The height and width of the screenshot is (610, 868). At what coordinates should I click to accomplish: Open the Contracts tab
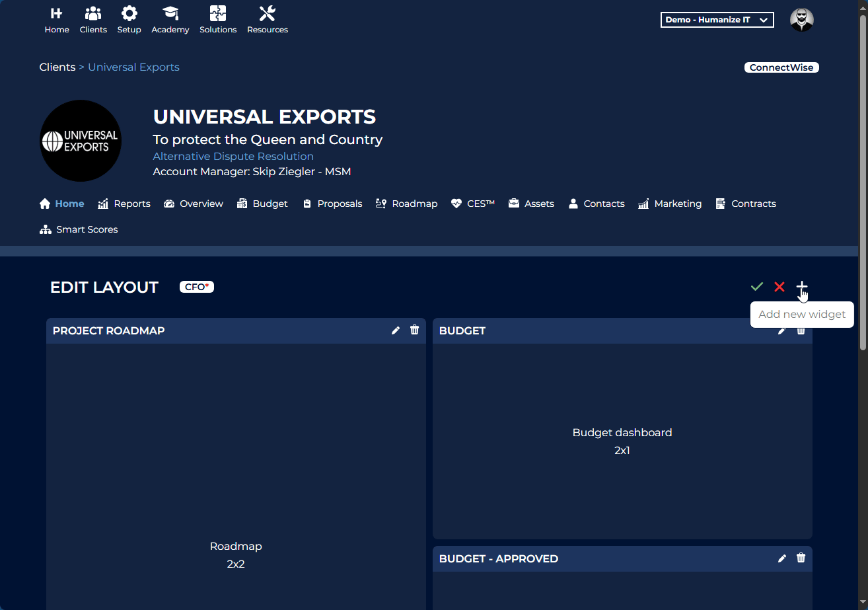coord(746,204)
